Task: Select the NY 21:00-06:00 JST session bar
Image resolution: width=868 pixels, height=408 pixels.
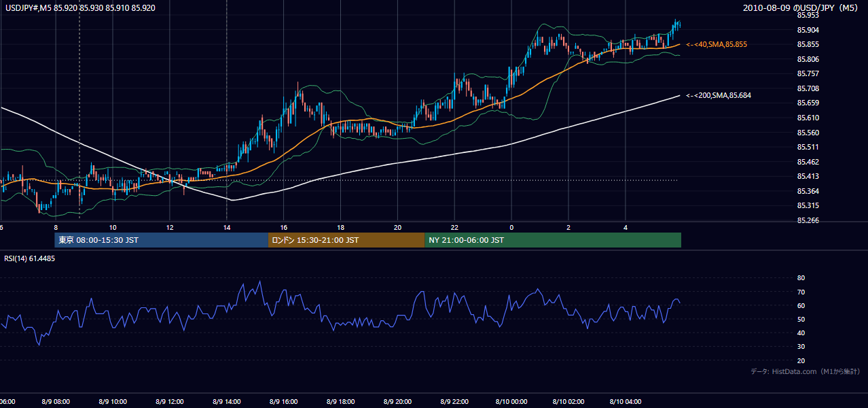Action: point(553,240)
